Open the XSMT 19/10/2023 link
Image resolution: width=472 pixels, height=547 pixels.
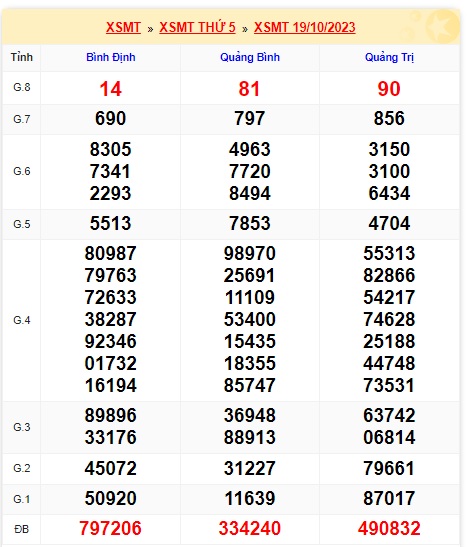click(305, 27)
